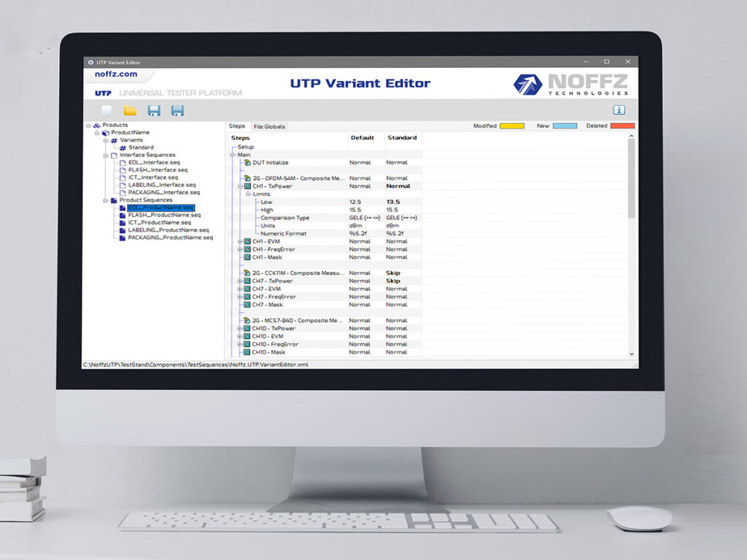
Task: Click the dark blue icon of Product Sequences
Action: (114, 201)
